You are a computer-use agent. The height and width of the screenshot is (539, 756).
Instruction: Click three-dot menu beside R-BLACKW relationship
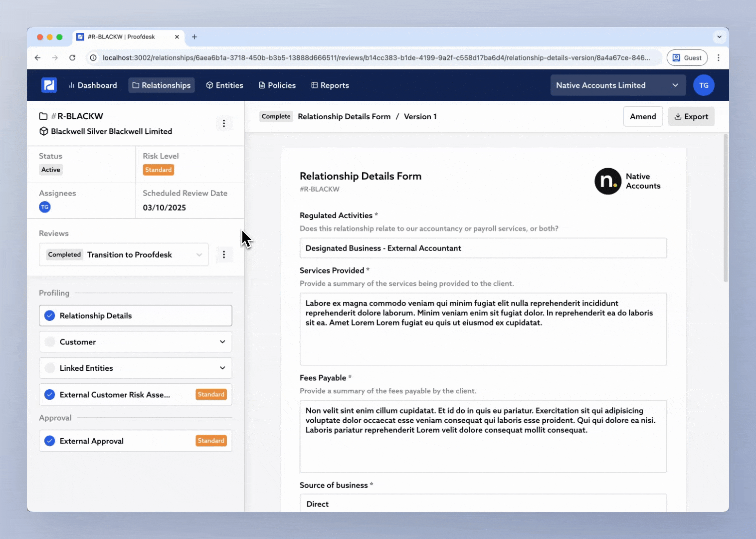click(224, 123)
